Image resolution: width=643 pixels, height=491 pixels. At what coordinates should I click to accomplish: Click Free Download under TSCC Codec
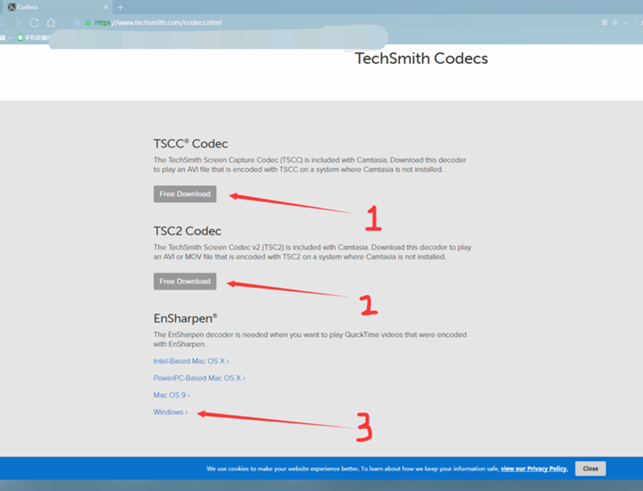[x=185, y=194]
